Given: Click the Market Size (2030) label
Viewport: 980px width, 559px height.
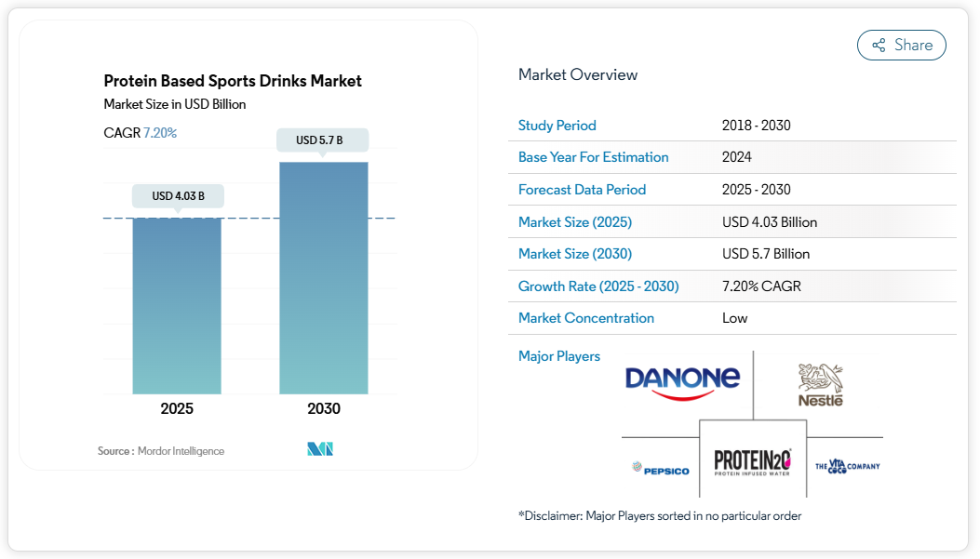Looking at the screenshot, I should click(x=574, y=254).
